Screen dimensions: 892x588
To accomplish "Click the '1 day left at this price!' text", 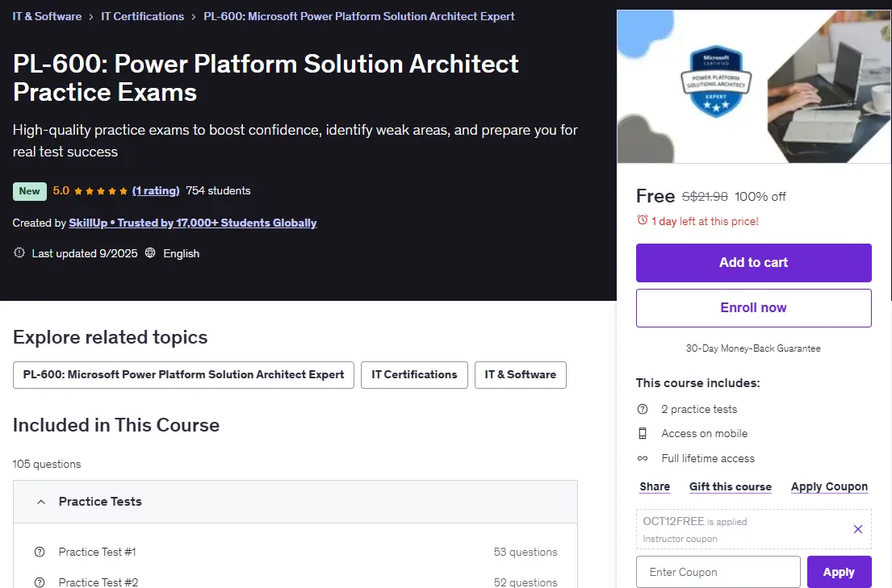I will click(x=705, y=221).
